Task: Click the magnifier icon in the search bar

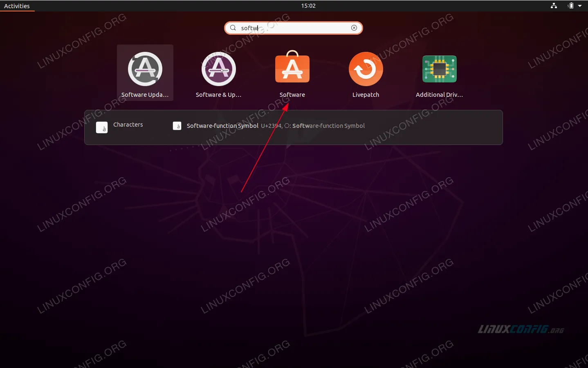Action: coord(233,28)
